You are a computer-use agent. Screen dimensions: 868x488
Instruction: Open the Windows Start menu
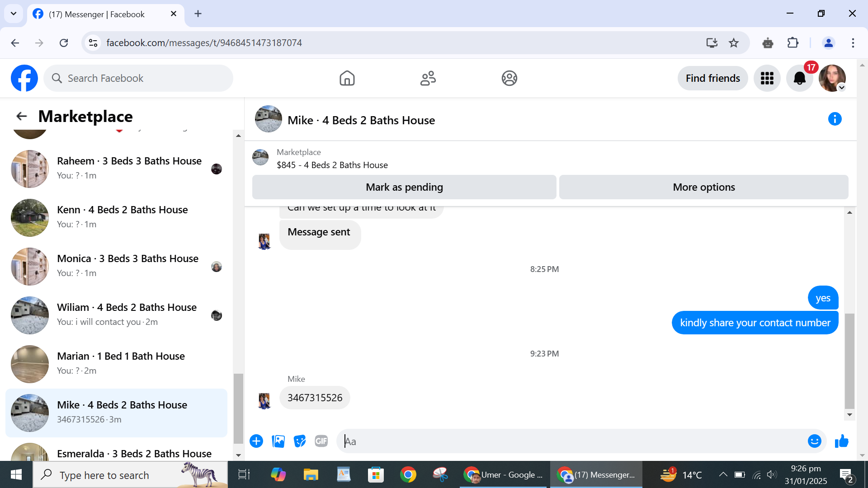(16, 474)
